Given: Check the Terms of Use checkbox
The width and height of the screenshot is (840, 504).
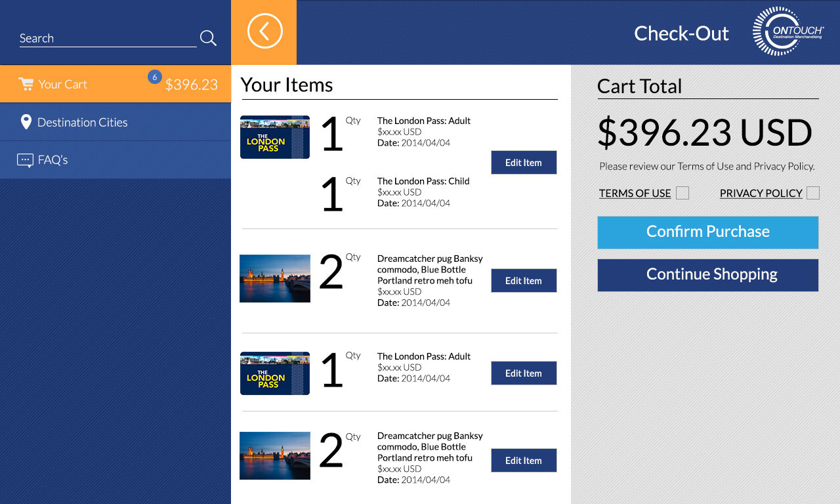Looking at the screenshot, I should [682, 193].
